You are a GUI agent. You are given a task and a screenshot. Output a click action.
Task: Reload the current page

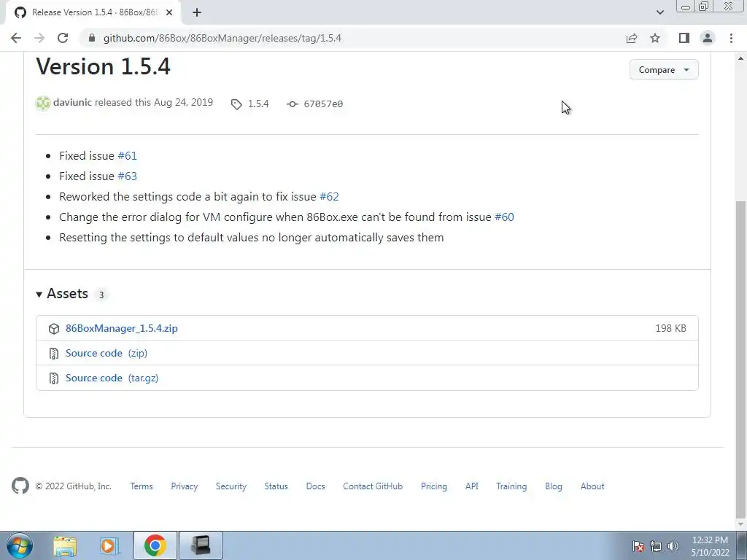[63, 38]
